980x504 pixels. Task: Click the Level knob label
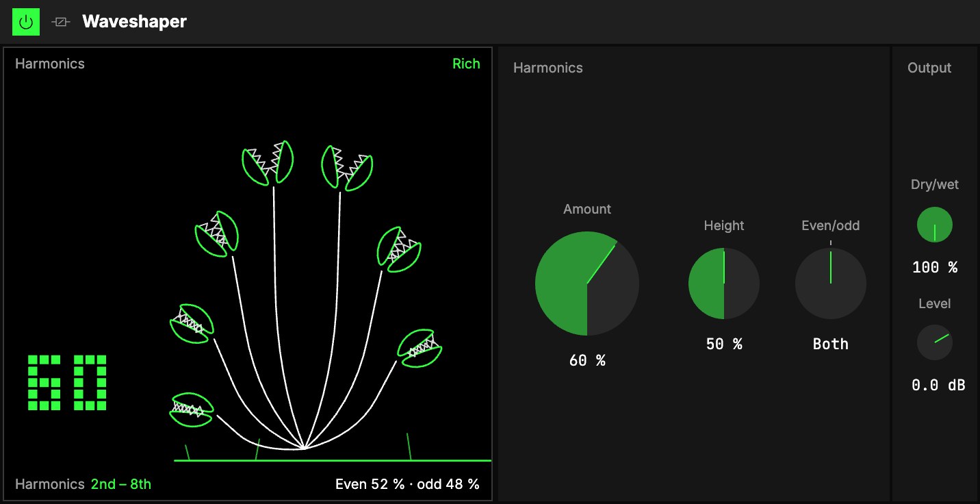[x=935, y=303]
